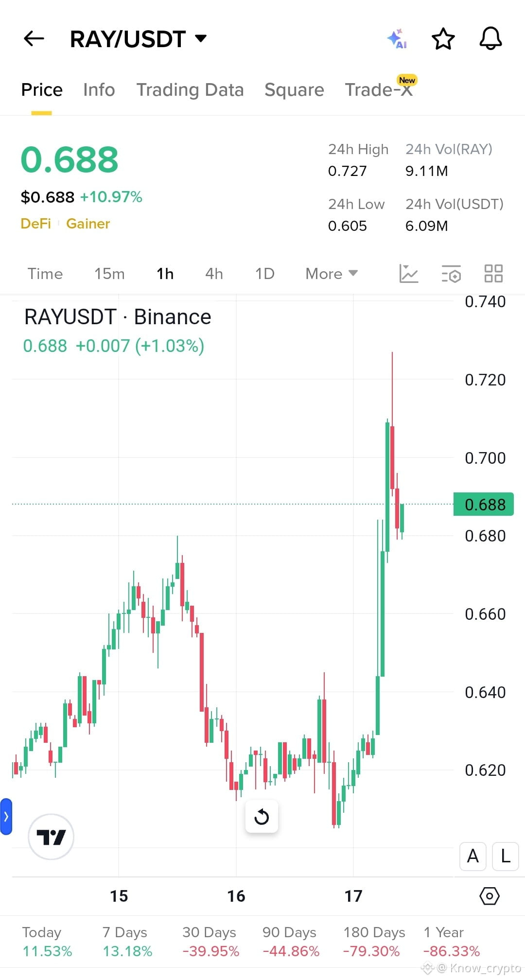Tap the 1 Year -86.33% performance
525x980 pixels.
[452, 942]
